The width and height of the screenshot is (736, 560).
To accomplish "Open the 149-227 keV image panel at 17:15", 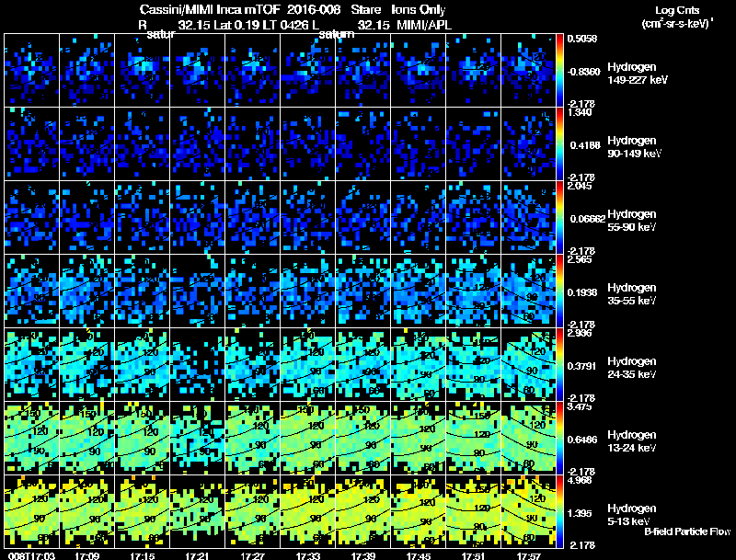I will coord(143,69).
